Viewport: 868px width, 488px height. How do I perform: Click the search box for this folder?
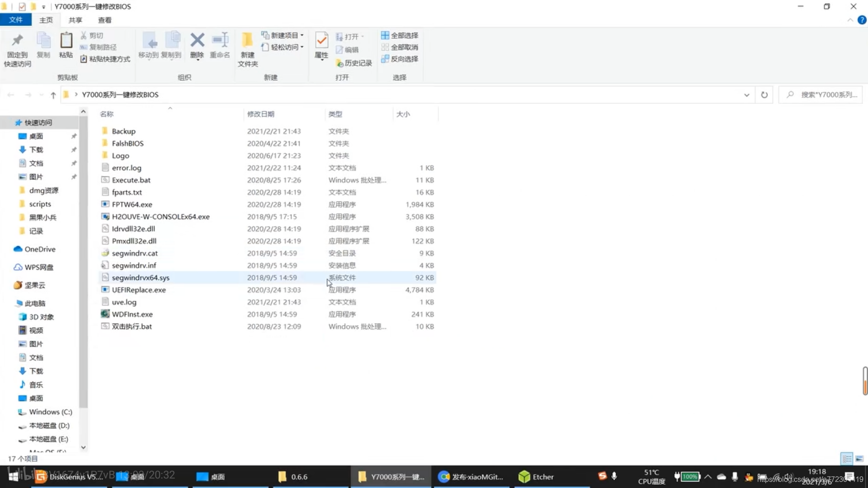tap(820, 95)
